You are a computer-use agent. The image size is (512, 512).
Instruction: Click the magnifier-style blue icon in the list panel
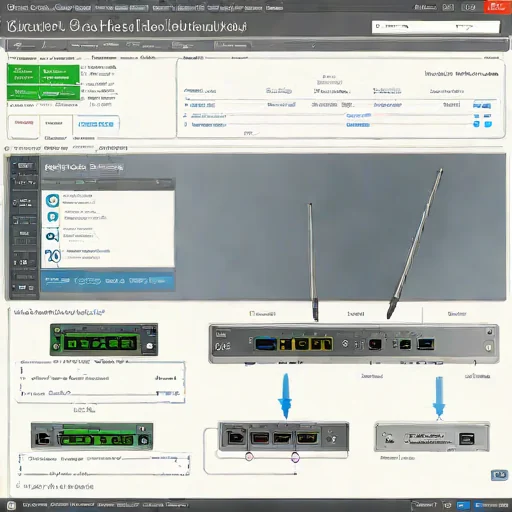click(52, 236)
